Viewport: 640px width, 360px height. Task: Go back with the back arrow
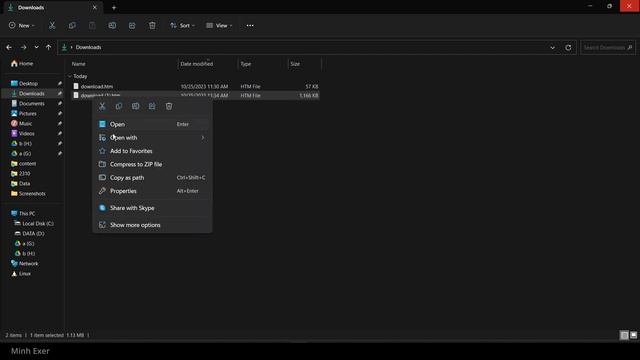pyautogui.click(x=9, y=47)
